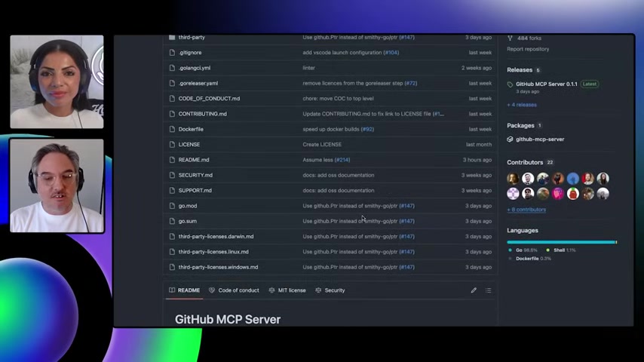This screenshot has width=644, height=362.
Task: Click the top-left speaker video thumbnail
Action: (x=57, y=81)
